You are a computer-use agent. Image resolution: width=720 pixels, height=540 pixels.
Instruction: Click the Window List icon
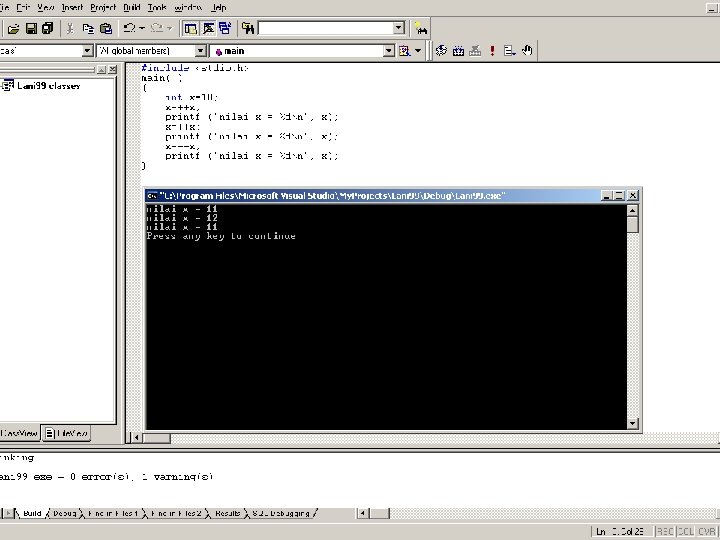[x=225, y=29]
